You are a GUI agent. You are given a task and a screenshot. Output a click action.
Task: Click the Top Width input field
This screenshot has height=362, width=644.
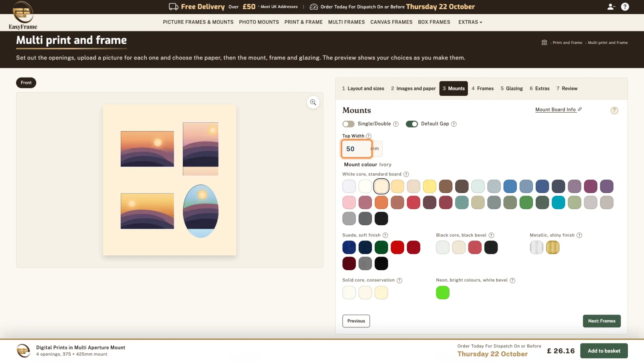[x=357, y=149]
